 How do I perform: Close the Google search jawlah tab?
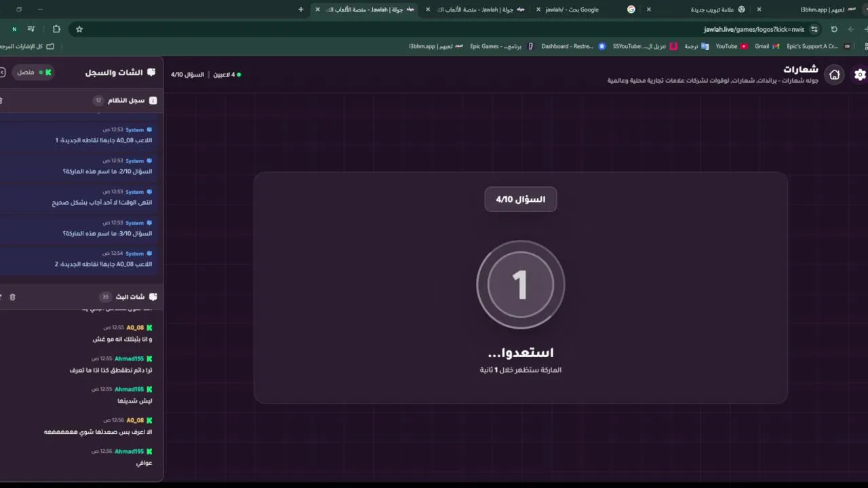point(538,9)
